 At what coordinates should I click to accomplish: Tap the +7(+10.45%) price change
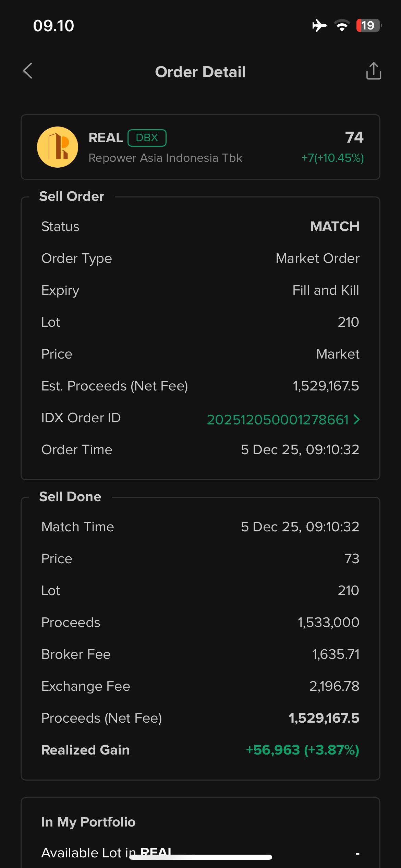[332, 158]
